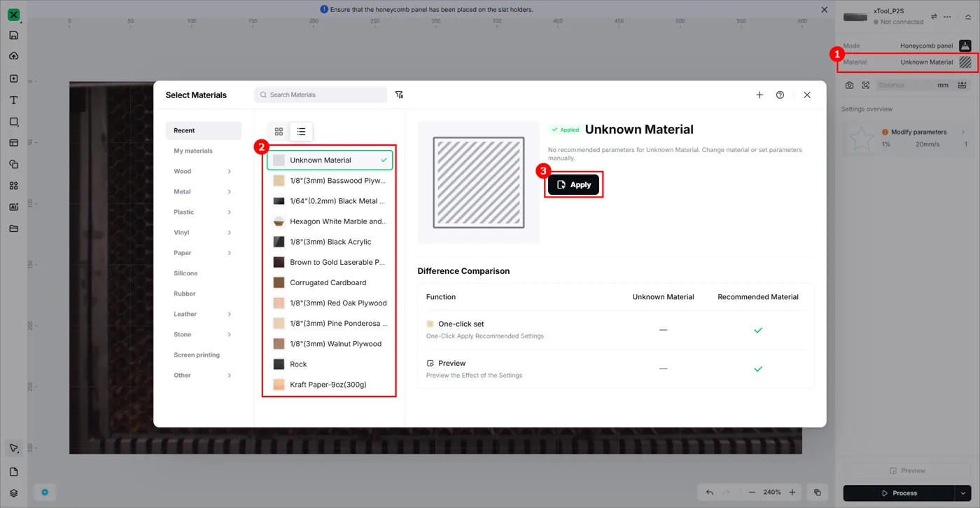Click the focus frame icon beside camera
The image size is (980, 508).
(866, 85)
